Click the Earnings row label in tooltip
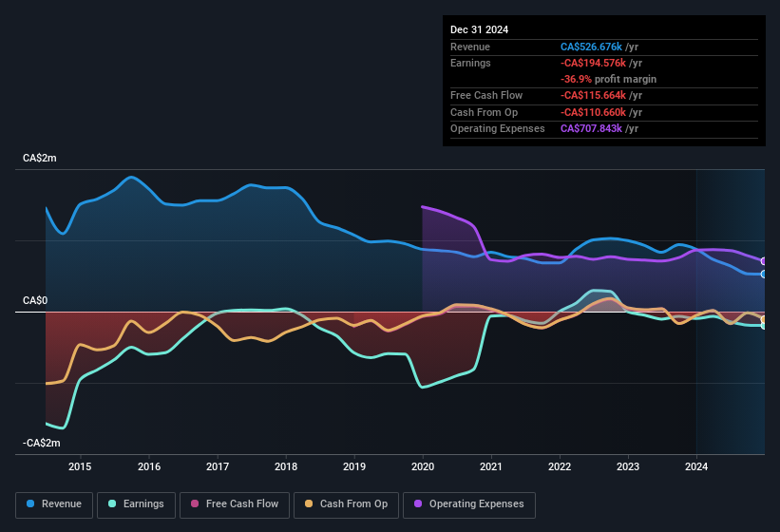This screenshot has height=532, width=780. click(470, 63)
